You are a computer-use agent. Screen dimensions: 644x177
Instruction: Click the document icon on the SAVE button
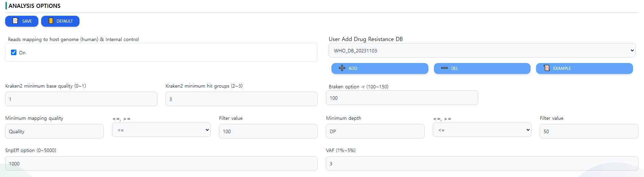click(15, 21)
